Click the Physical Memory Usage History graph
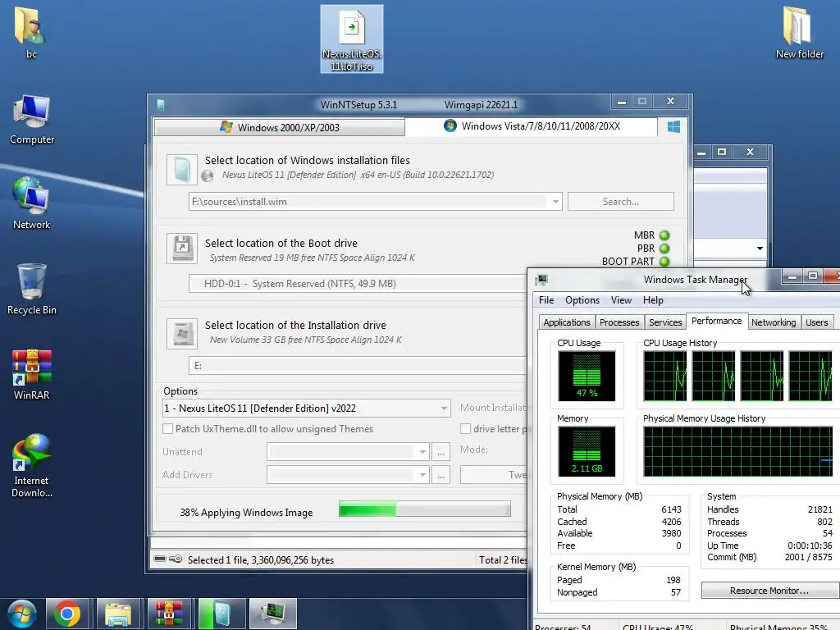840x630 pixels. click(x=738, y=451)
